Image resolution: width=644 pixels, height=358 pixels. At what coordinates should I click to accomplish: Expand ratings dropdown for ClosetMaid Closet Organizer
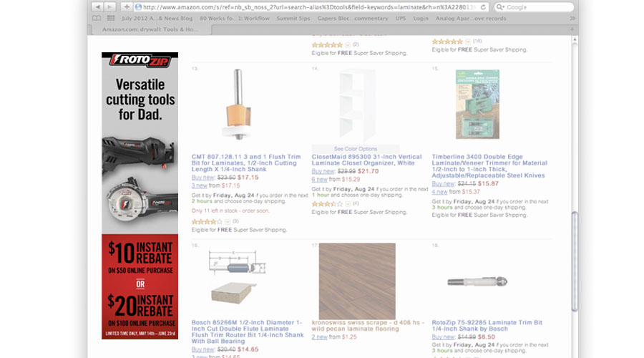pyautogui.click(x=348, y=204)
